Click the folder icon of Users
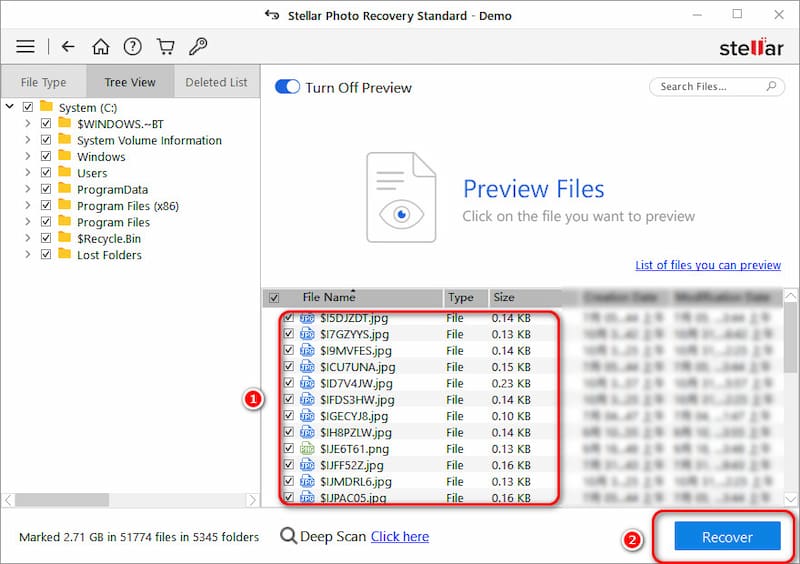This screenshot has height=564, width=800. point(64,171)
